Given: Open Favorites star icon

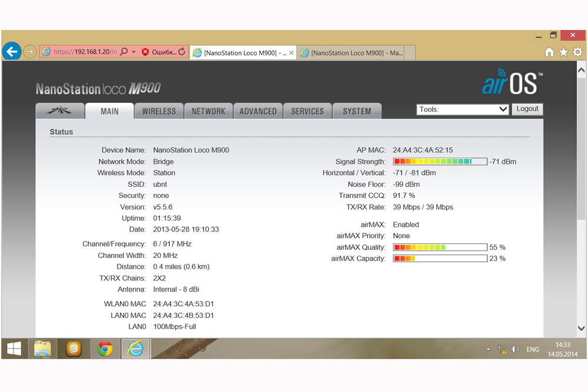Looking at the screenshot, I should point(563,52).
